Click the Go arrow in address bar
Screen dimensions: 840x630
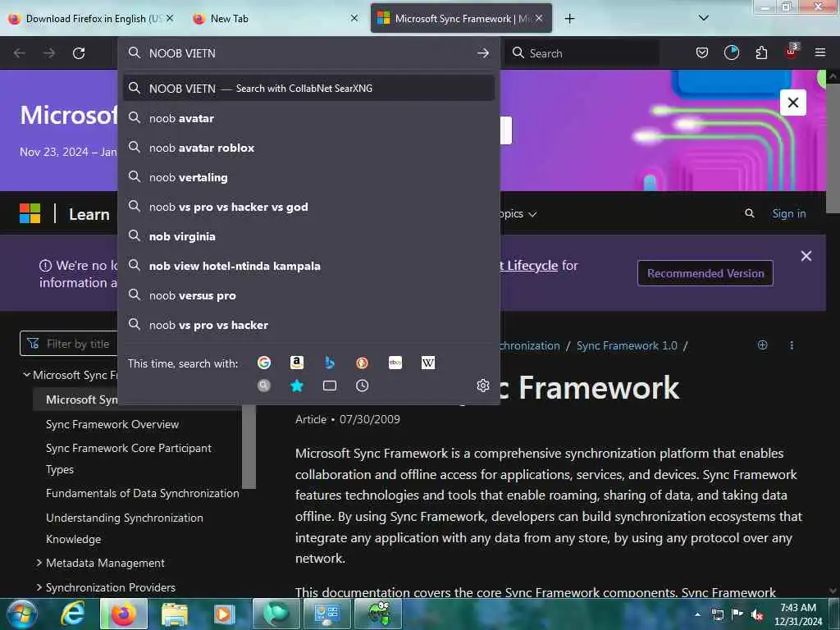(x=482, y=53)
